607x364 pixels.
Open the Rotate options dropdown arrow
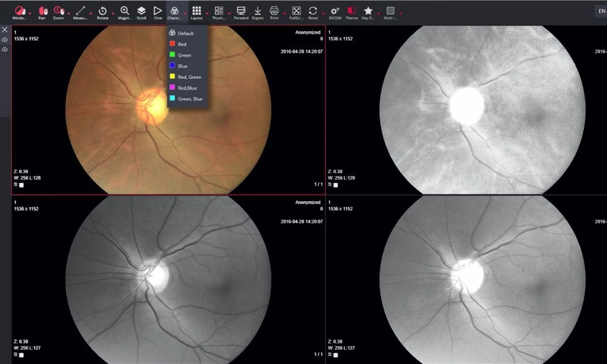pyautogui.click(x=113, y=13)
